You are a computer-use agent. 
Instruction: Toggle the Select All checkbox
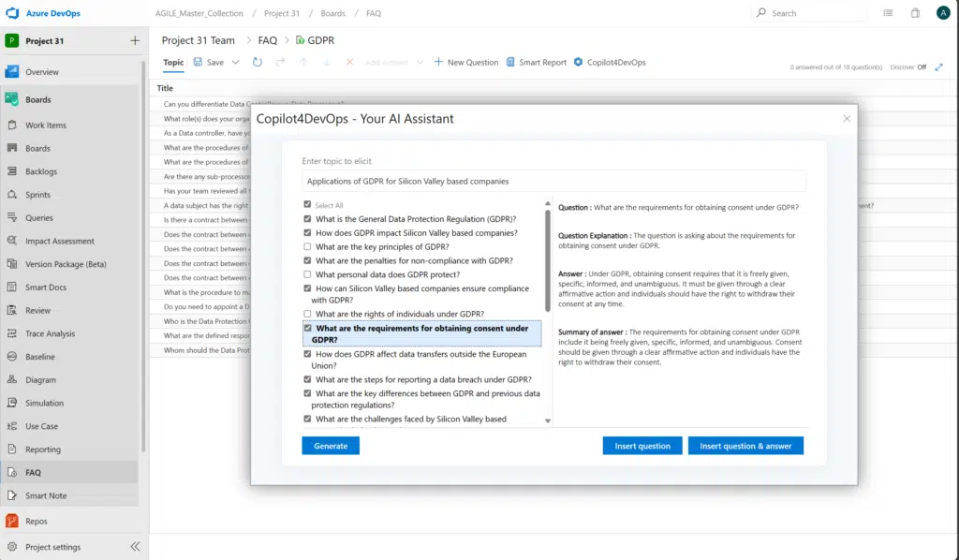coord(308,205)
